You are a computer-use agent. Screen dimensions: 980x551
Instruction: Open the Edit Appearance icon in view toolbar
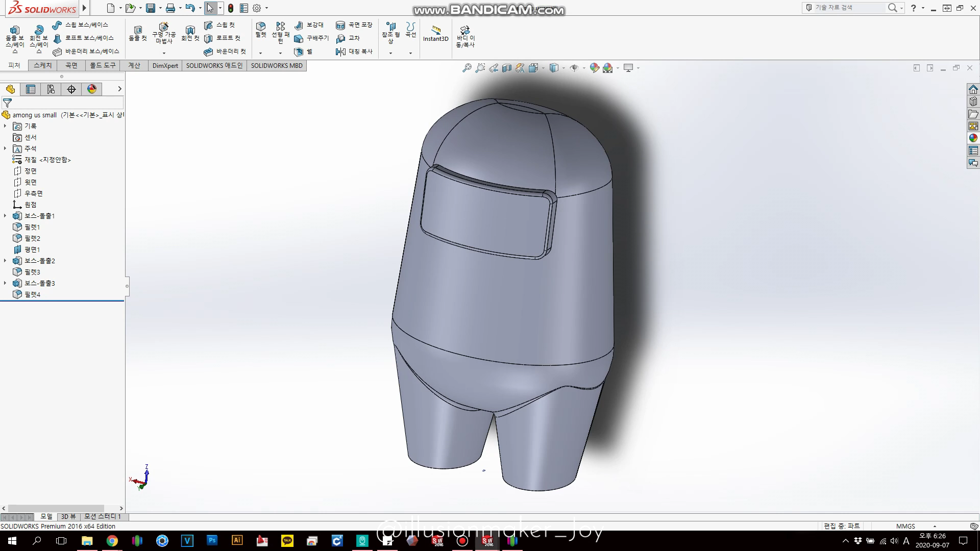click(594, 68)
